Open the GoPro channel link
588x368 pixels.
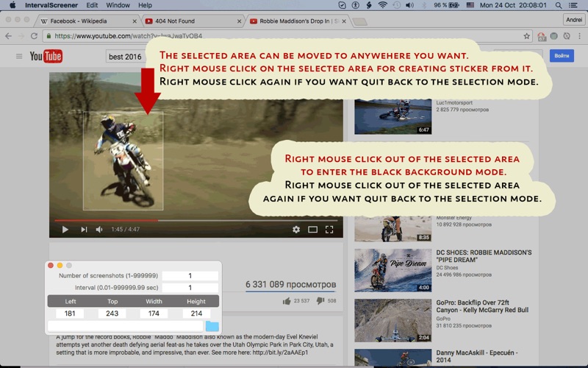[x=443, y=319]
